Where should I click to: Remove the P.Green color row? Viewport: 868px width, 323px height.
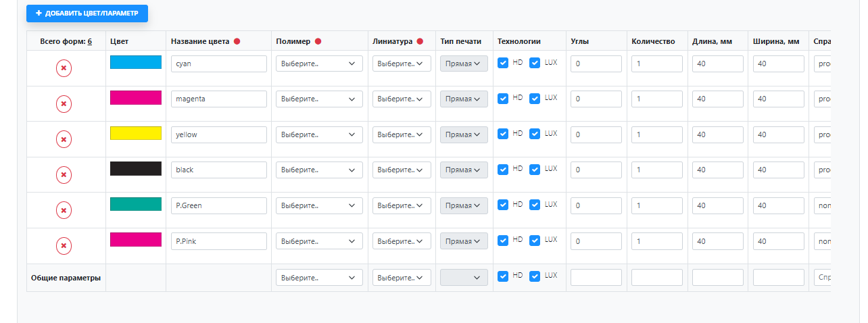[x=64, y=211]
